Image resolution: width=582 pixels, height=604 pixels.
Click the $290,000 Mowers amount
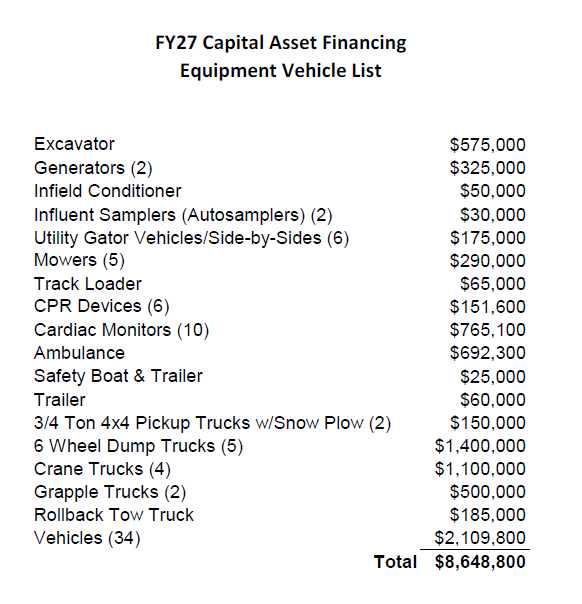click(488, 261)
